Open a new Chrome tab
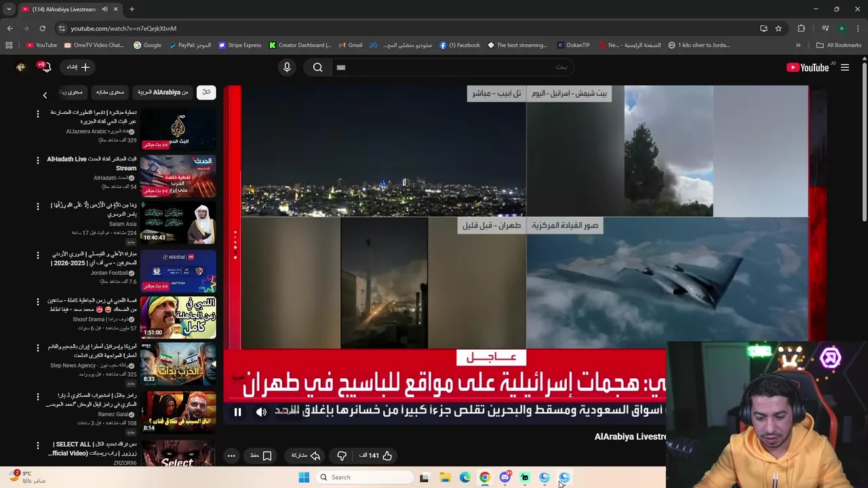 point(132,9)
